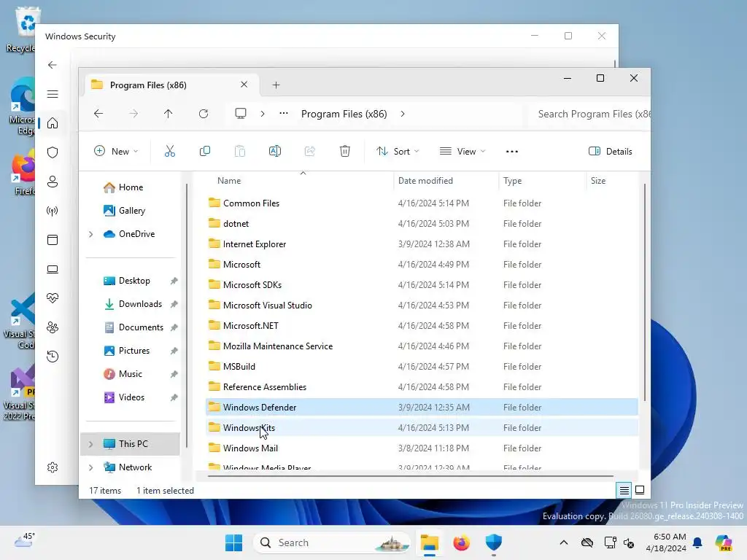Toggle the Details pane button
The height and width of the screenshot is (560, 747).
[611, 152]
